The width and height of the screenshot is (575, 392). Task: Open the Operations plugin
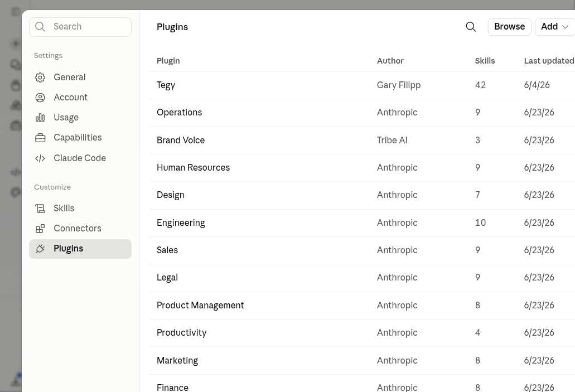(x=363, y=113)
